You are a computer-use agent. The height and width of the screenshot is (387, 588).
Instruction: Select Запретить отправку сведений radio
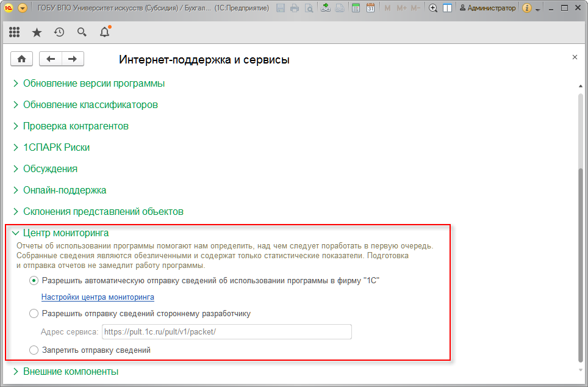coord(34,350)
